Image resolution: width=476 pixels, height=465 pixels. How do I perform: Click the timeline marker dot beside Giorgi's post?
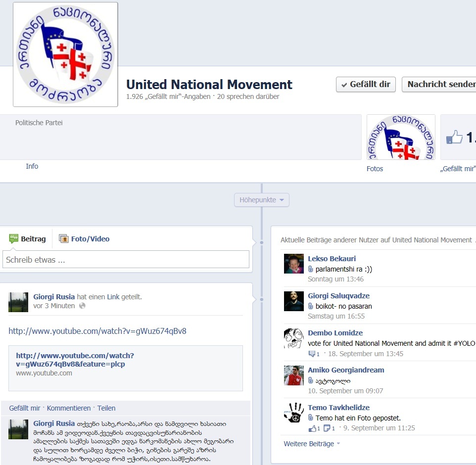point(261,299)
